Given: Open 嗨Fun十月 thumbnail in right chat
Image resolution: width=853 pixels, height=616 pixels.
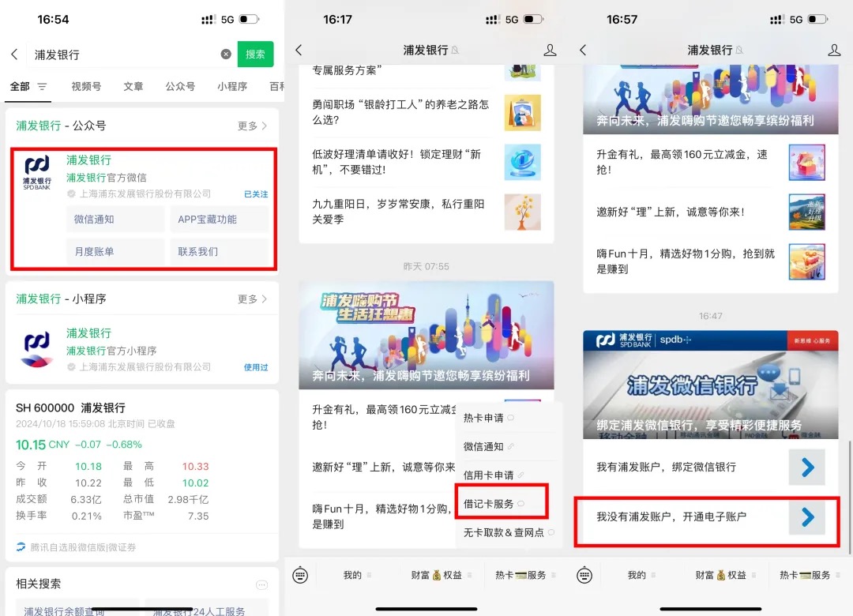Looking at the screenshot, I should point(806,261).
